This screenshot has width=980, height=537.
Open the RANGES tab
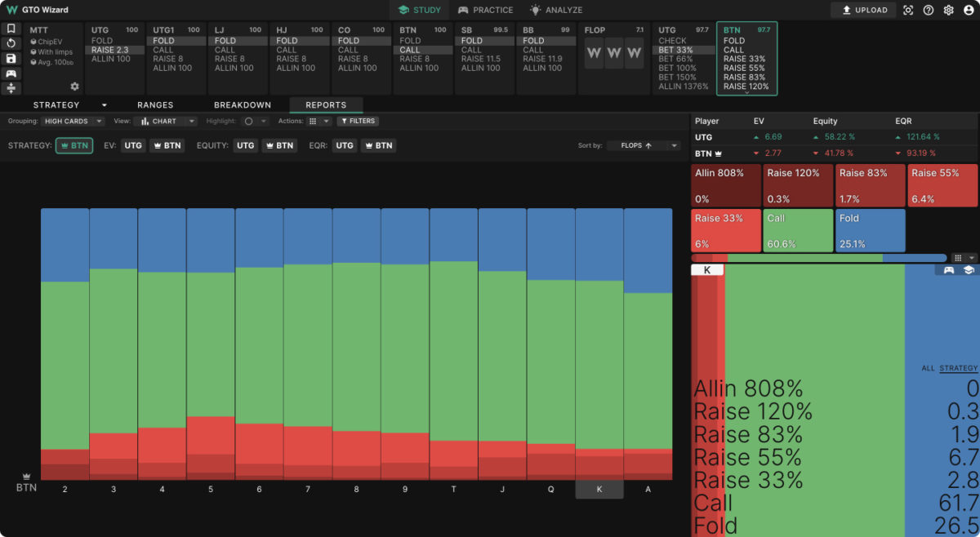155,104
